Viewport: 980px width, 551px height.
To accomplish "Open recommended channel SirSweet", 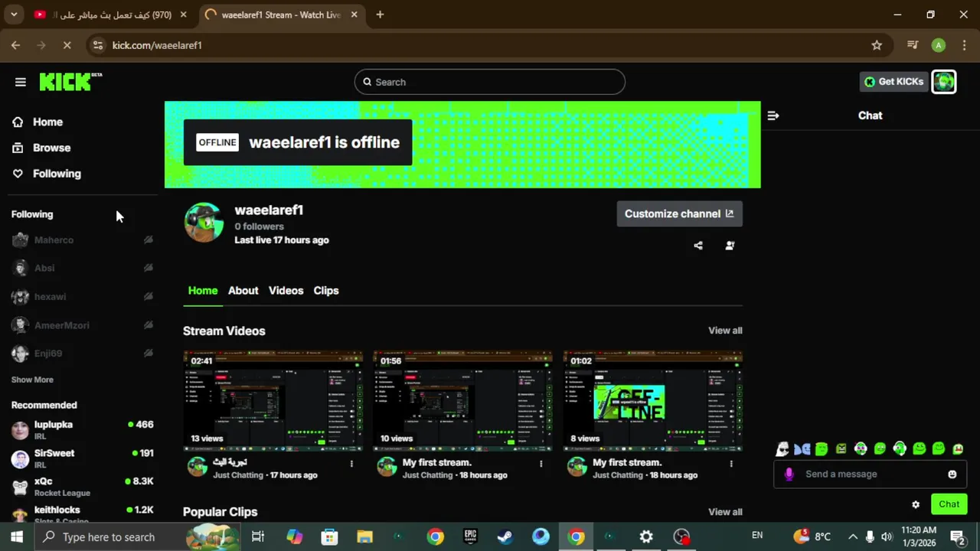I will (82, 458).
